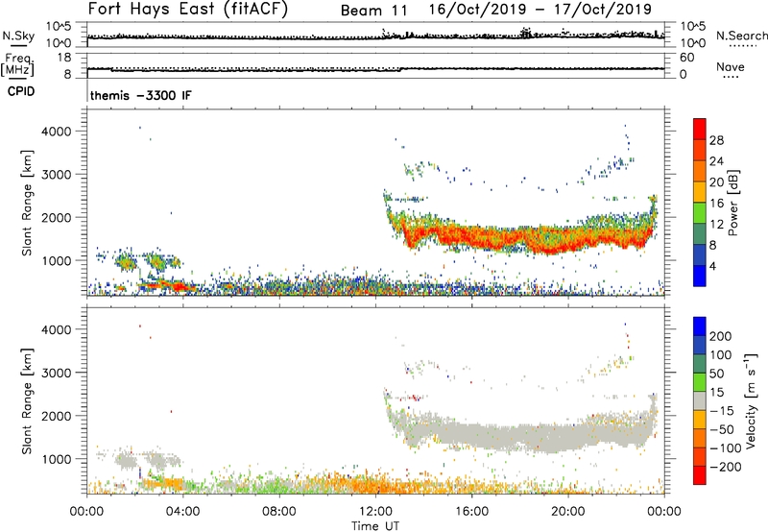Click the 'N.Sky' legend label
This screenshot has width=768, height=532.
[x=18, y=36]
